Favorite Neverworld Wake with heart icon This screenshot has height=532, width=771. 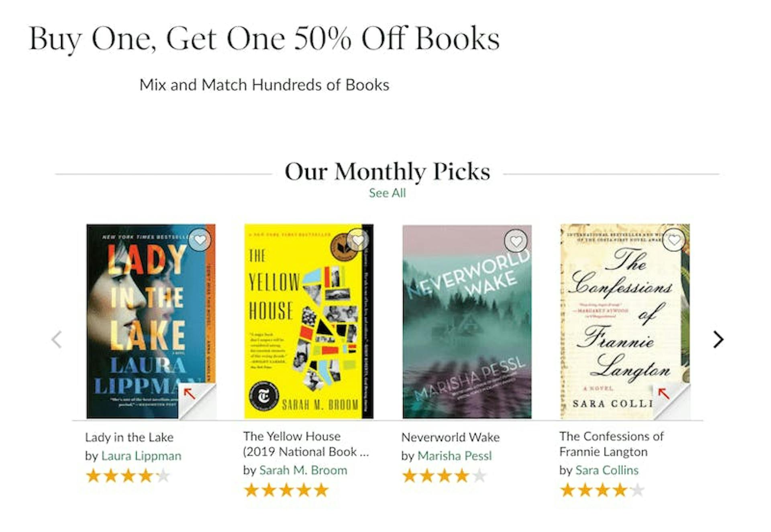tap(516, 241)
